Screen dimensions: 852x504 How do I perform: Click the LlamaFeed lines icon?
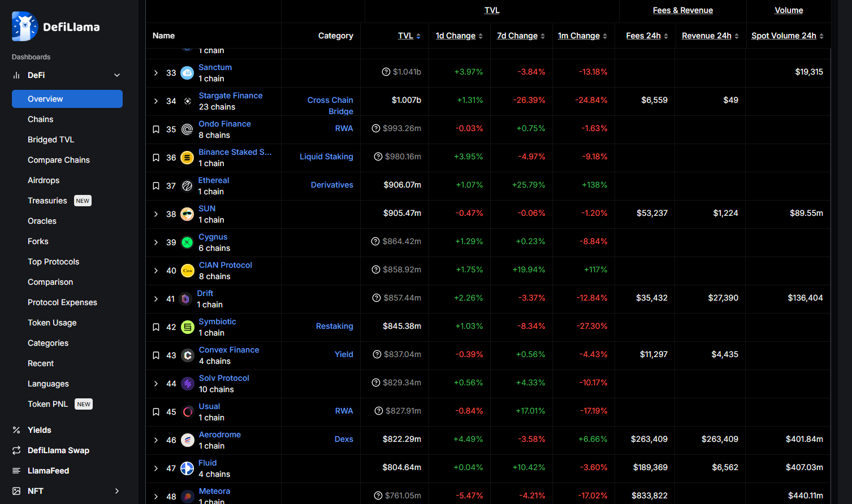pos(16,471)
